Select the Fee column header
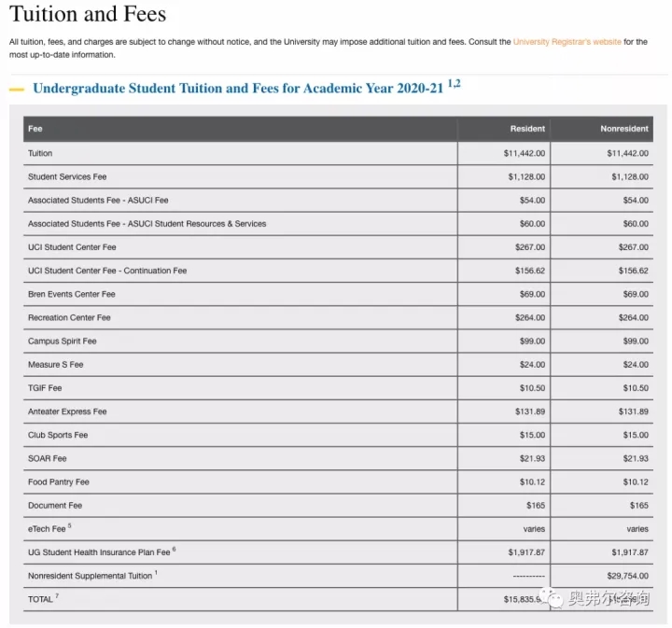Screen dimensions: 672x628 click(35, 129)
